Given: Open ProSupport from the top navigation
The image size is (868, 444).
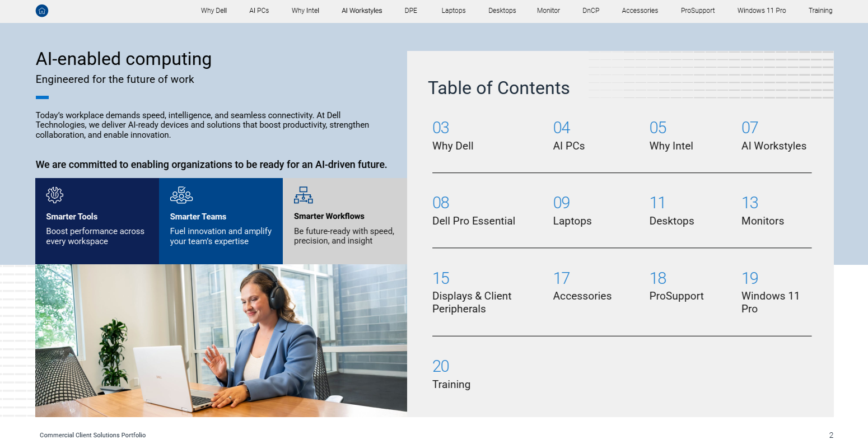Looking at the screenshot, I should tap(698, 11).
